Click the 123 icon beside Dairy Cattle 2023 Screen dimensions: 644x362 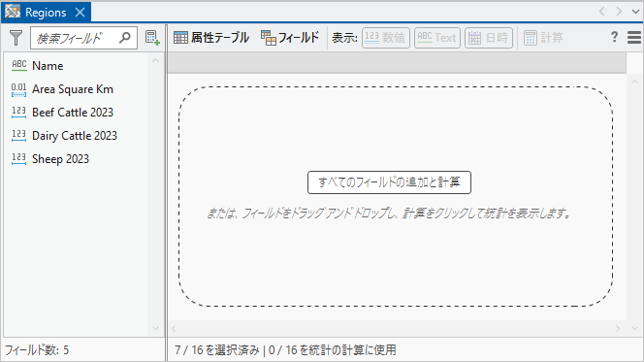pyautogui.click(x=18, y=136)
